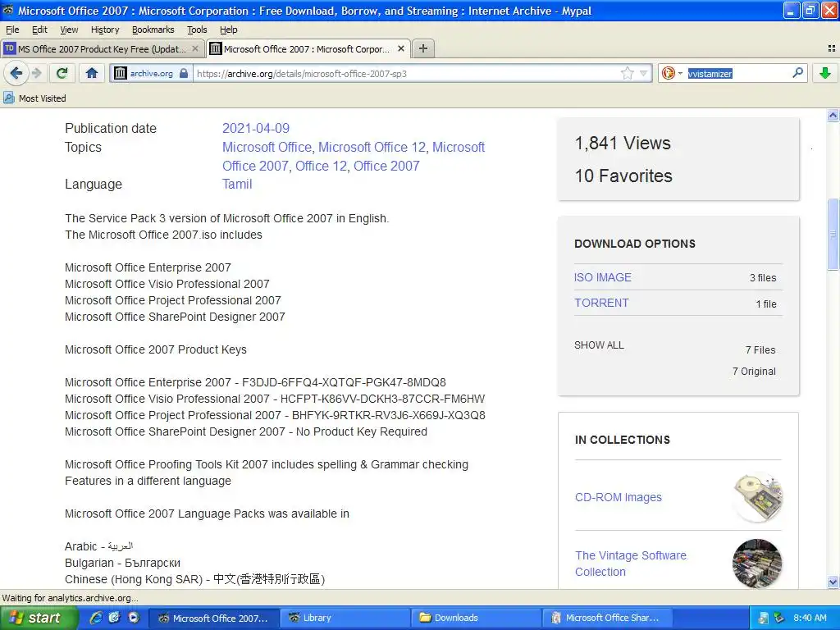Open the Office 12 topic link
The width and height of the screenshot is (840, 630).
[322, 166]
